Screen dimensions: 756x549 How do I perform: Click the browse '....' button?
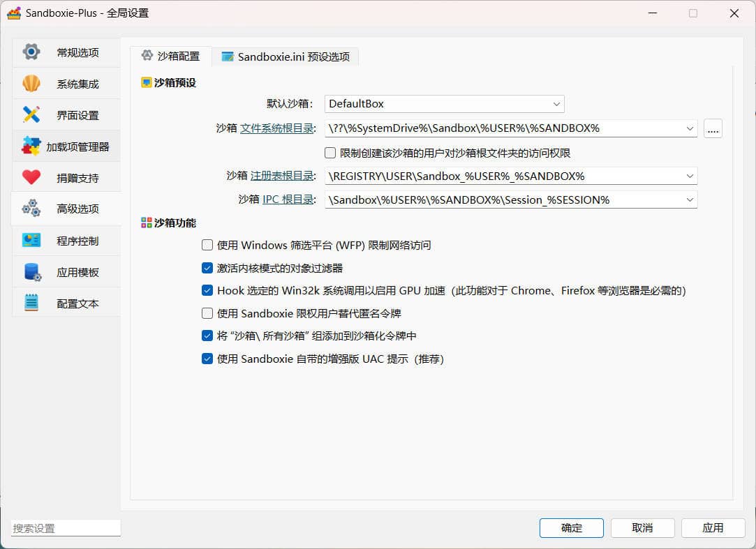713,128
